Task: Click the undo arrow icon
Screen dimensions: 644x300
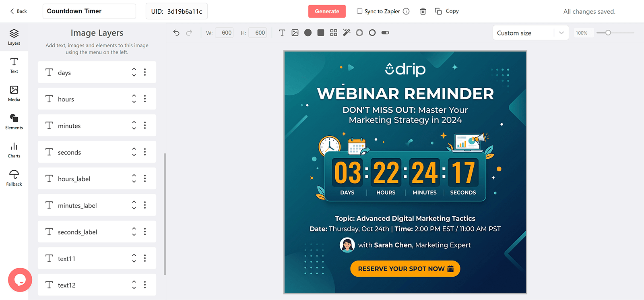Action: tap(176, 33)
